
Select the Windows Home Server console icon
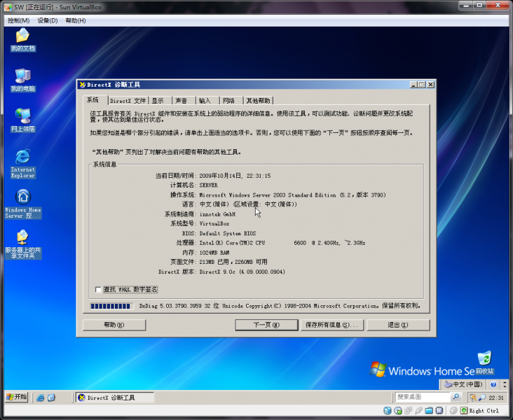pyautogui.click(x=23, y=204)
